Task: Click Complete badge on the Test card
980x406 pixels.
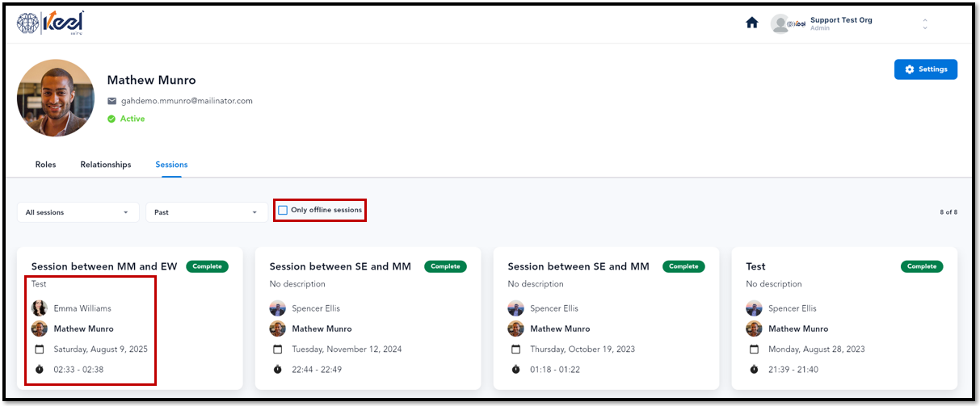Action: click(922, 266)
